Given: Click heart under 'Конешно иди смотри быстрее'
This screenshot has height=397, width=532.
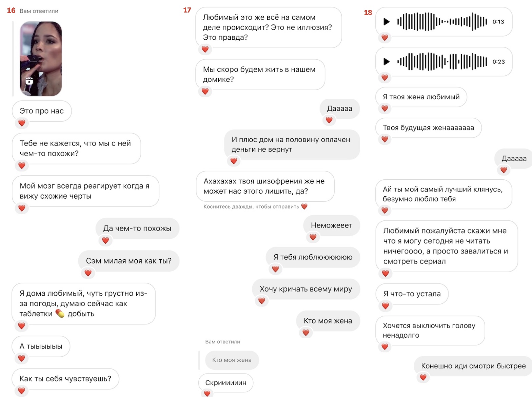Looking at the screenshot, I should point(423,377).
